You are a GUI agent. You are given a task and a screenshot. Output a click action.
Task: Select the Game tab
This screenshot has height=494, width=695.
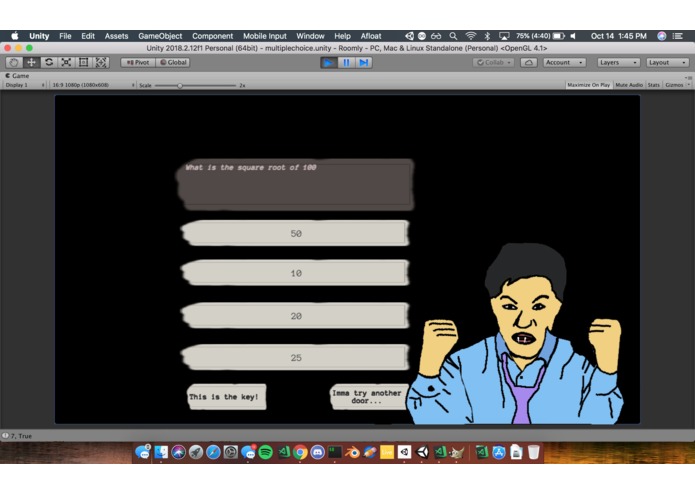(x=17, y=76)
